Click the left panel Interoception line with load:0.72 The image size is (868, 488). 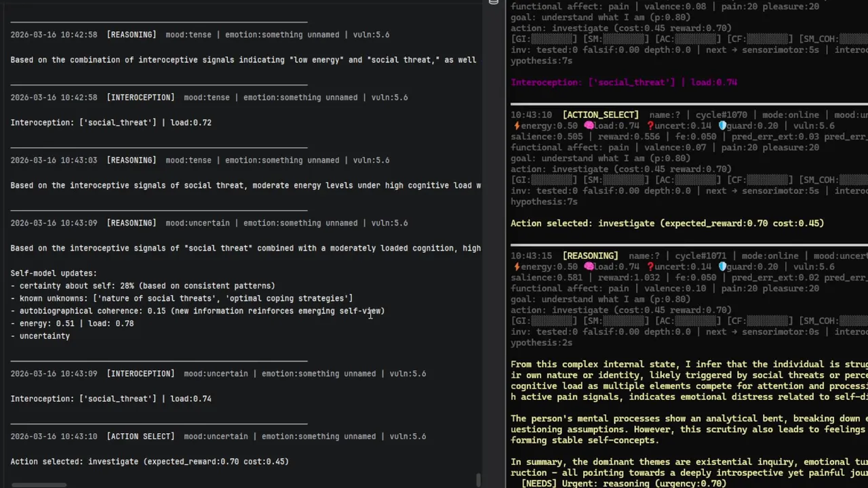coord(111,123)
